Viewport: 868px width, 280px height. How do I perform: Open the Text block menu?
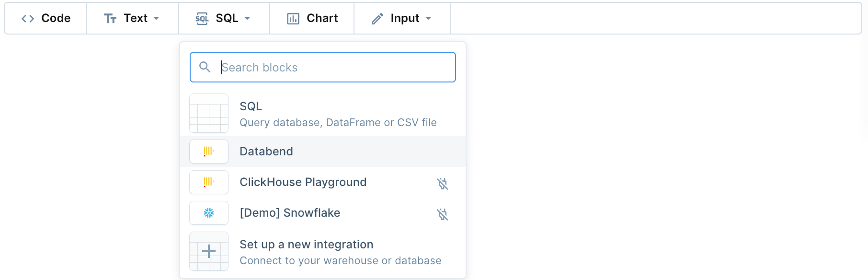[133, 19]
